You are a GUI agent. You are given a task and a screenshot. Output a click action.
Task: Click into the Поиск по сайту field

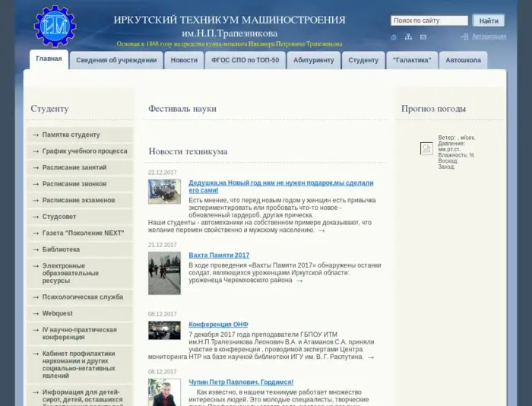pyautogui.click(x=429, y=21)
